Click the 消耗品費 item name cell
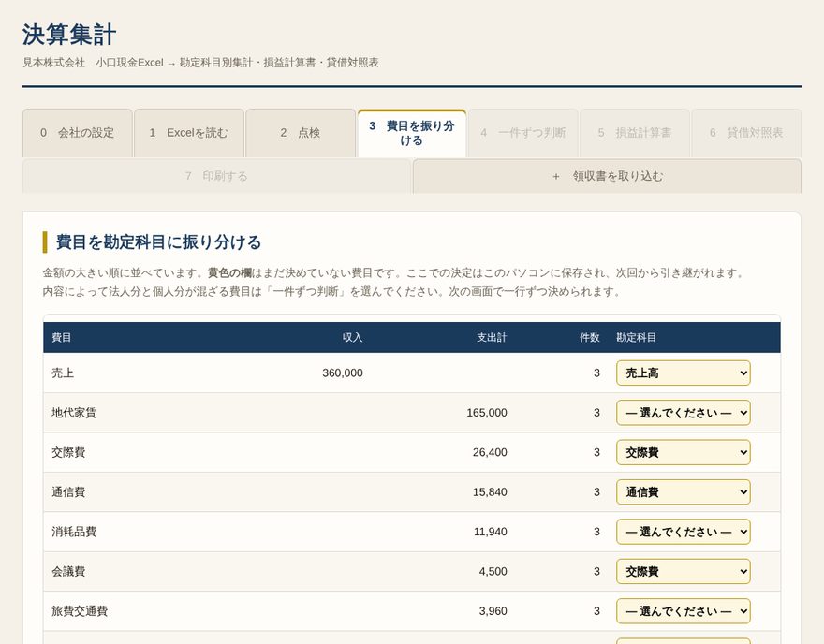 coord(74,532)
